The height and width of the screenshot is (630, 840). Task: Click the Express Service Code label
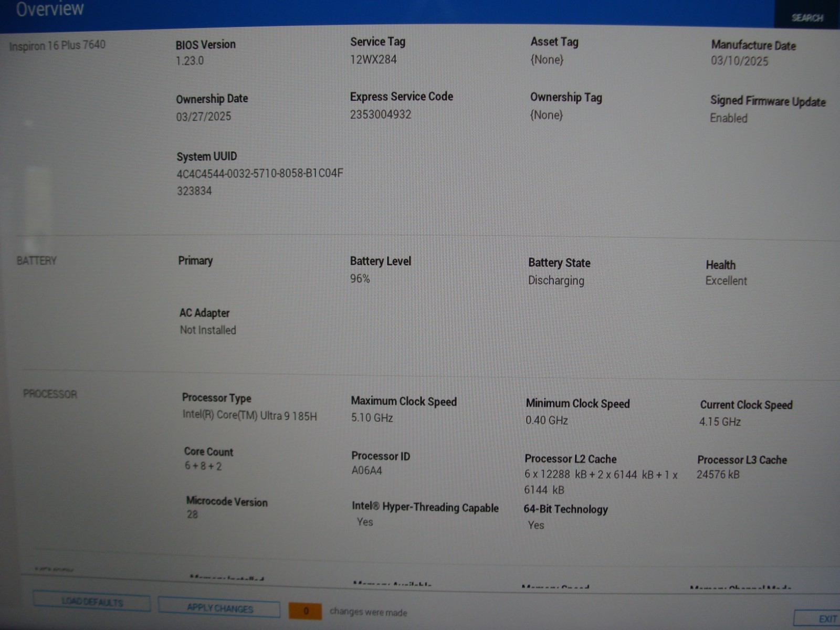(x=402, y=97)
